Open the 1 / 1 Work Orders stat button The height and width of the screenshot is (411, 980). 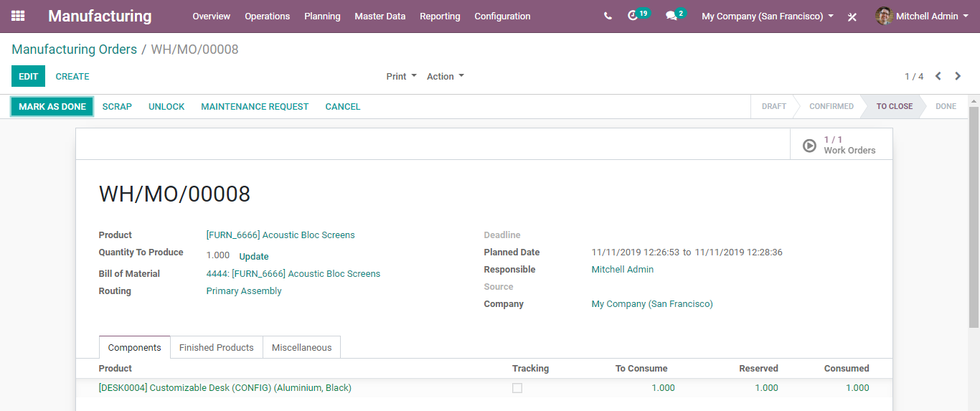[x=842, y=144]
